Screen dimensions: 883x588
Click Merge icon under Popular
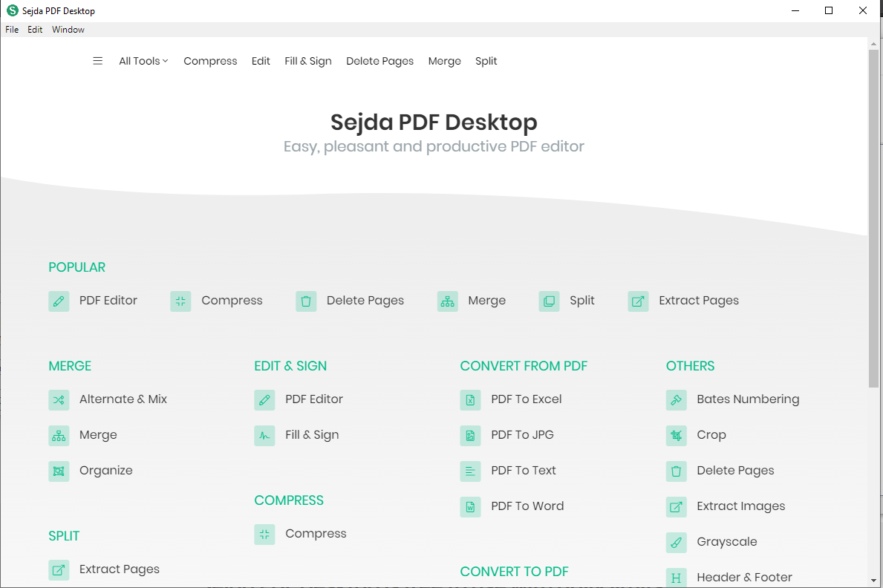[448, 301]
